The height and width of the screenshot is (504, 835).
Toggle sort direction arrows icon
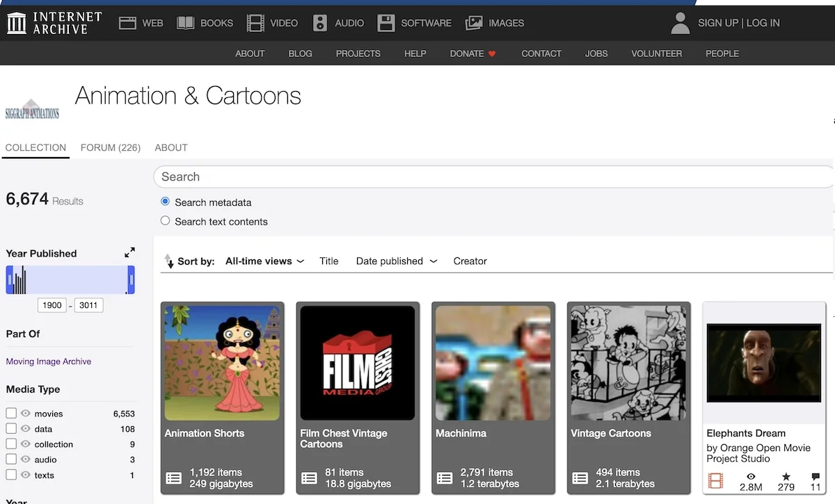168,261
